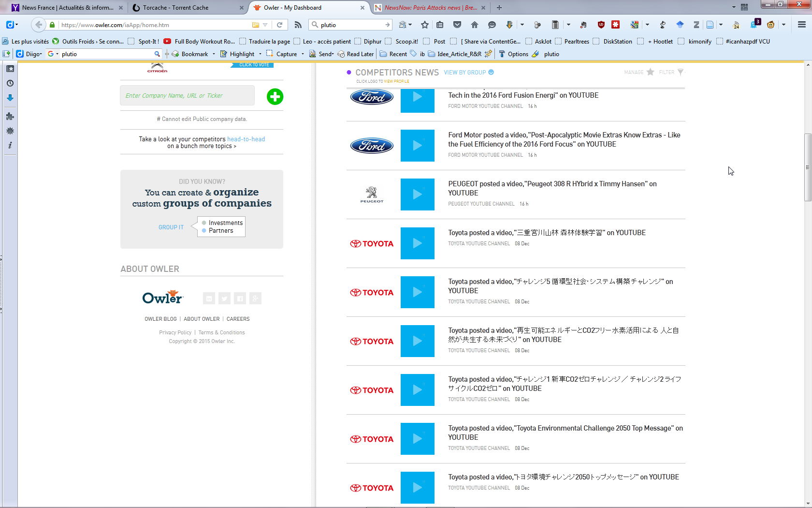This screenshot has width=812, height=508.
Task: Play the Peugeot 308 R HYbrid video
Action: (x=418, y=194)
